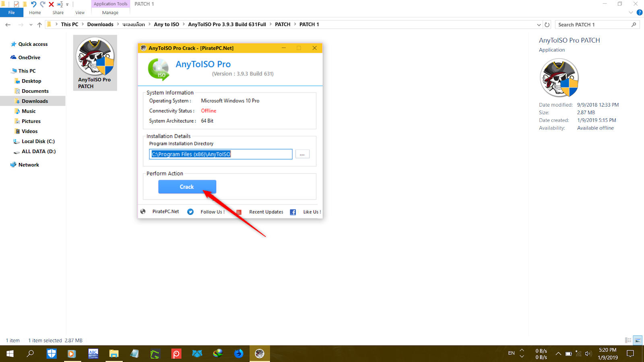Click the Twitter Follow Us icon
Screen dimensions: 644x362
190,212
